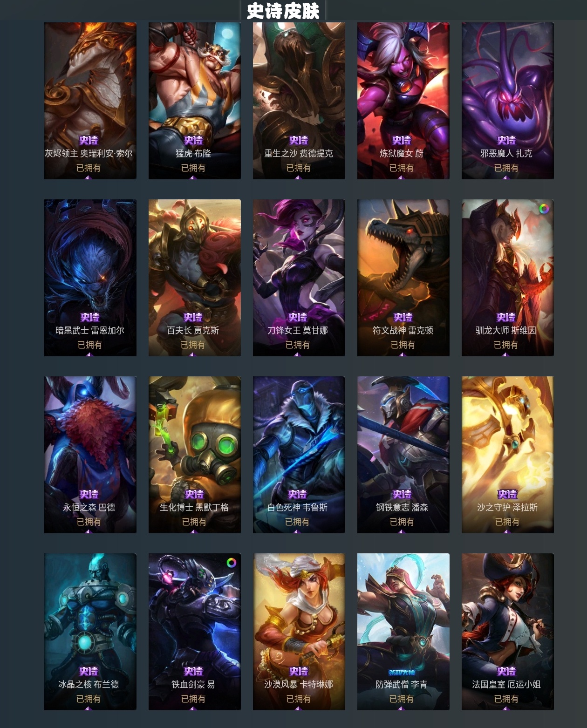This screenshot has width=587, height=728.
Task: Open 钢铁意志 潘森 skin card
Action: [403, 455]
